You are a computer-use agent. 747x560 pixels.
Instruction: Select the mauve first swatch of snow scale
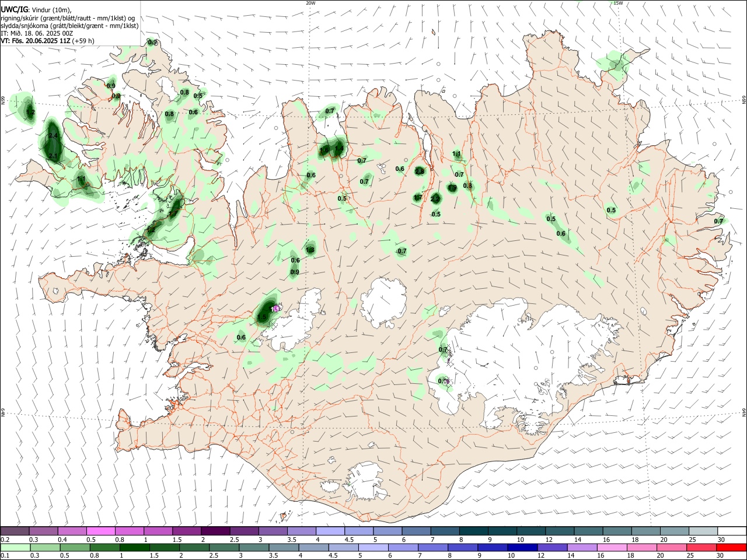point(15,531)
